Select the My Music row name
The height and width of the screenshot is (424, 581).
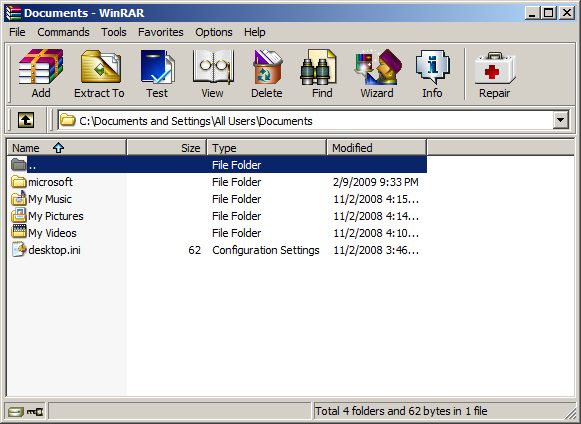point(50,199)
